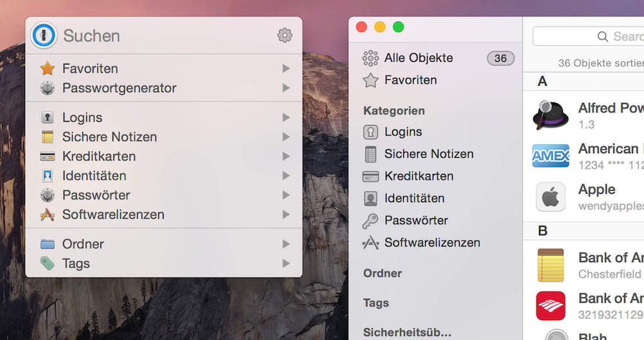Expand the Tags submenu arrow in the popup
The height and width of the screenshot is (340, 644).
click(x=286, y=263)
